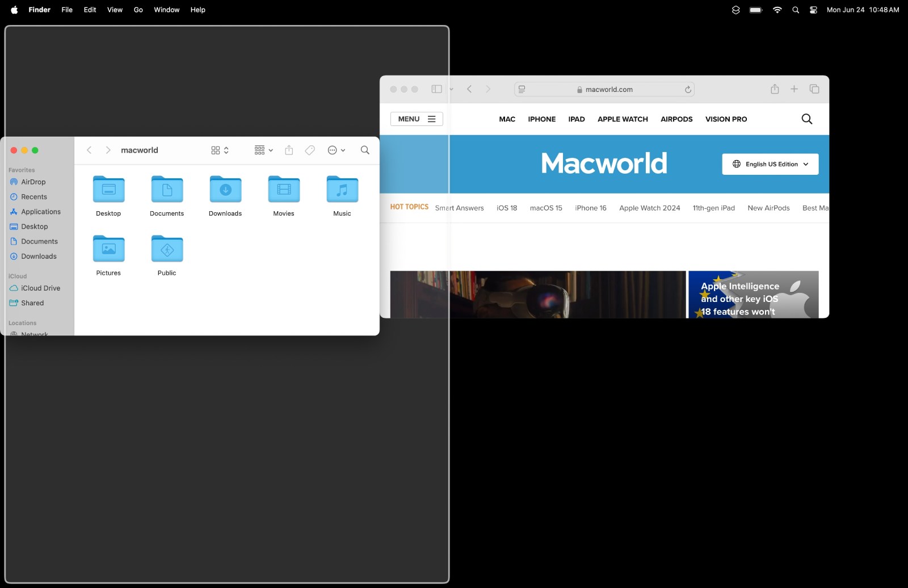The image size is (908, 588).
Task: Click macworld.com address field
Action: tap(604, 89)
